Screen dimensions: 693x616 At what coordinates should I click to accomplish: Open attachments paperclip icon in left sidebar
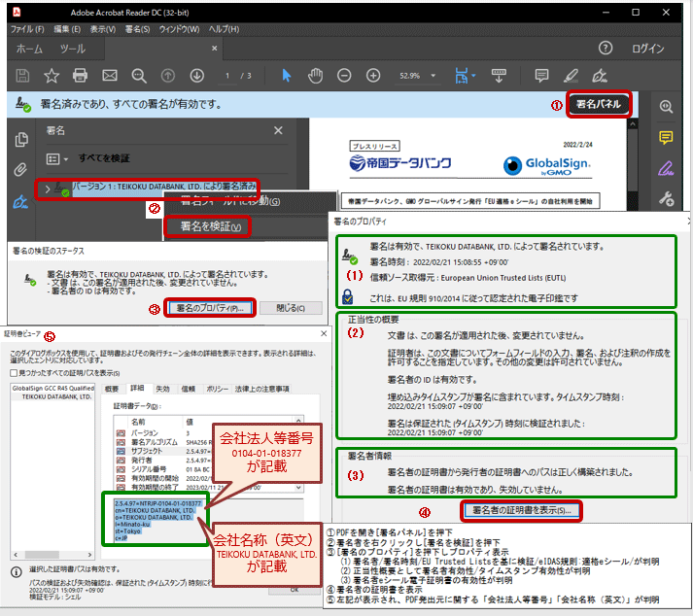point(20,170)
